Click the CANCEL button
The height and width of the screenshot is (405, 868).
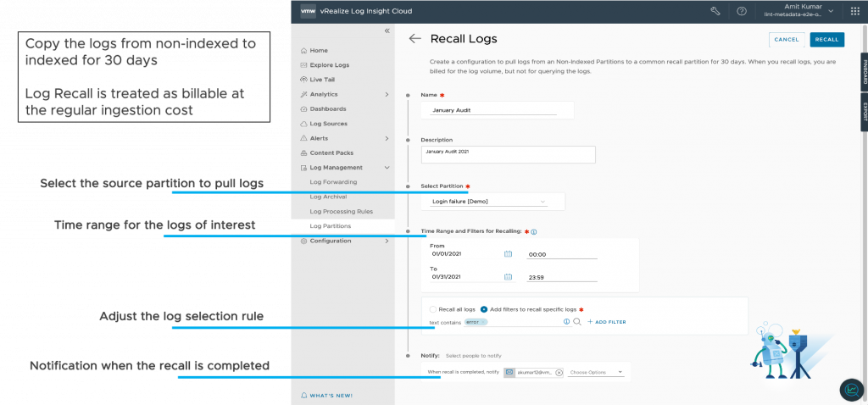coord(786,39)
